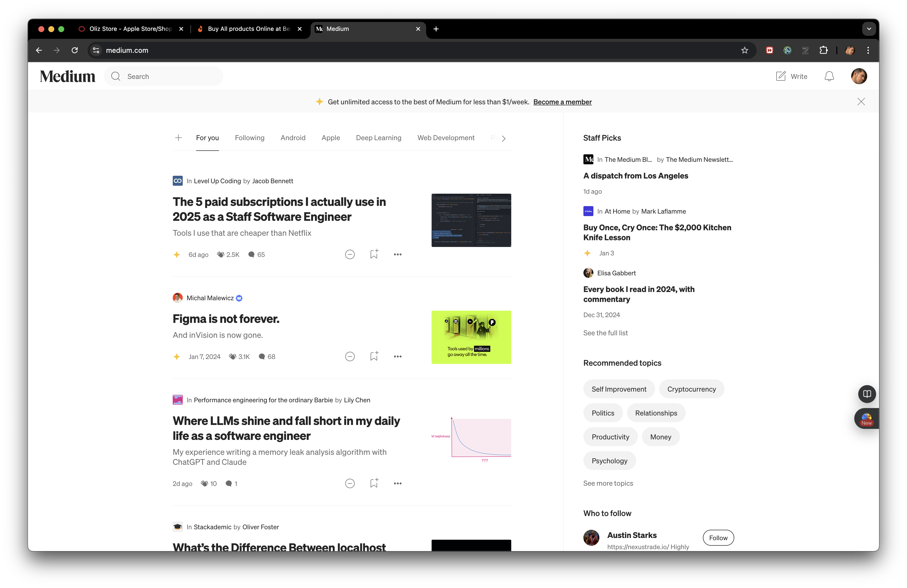Reload the page

coord(75,50)
